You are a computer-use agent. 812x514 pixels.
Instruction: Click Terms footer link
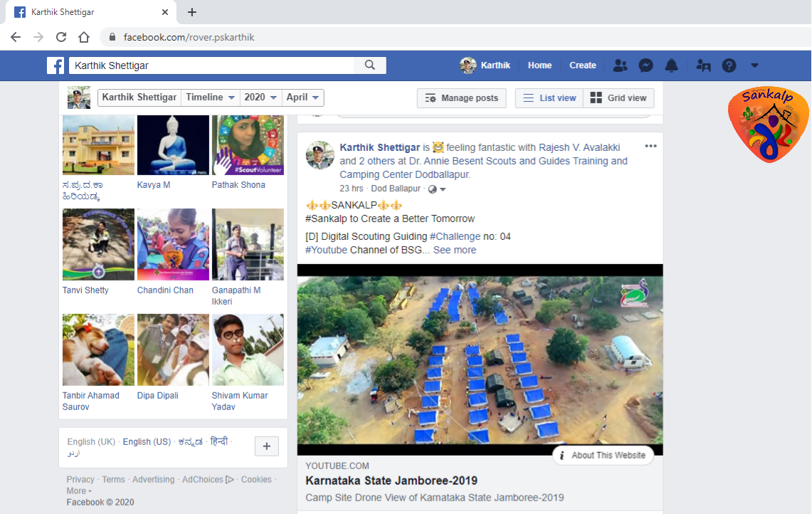113,479
